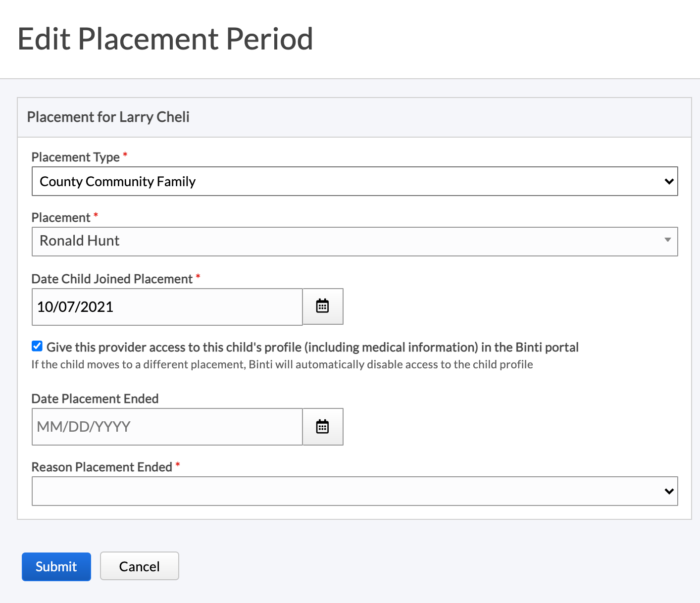
Task: Click the chevron arrow on County Community Family
Action: (x=669, y=181)
